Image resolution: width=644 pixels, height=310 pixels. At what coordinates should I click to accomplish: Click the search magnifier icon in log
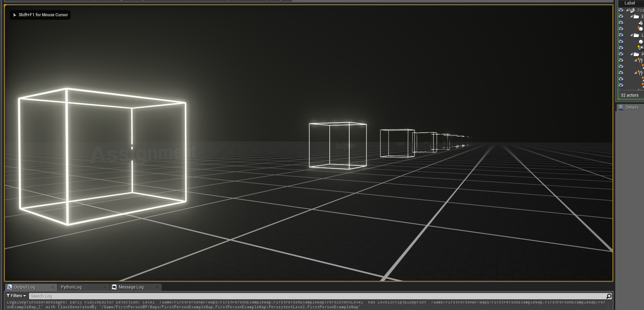[609, 296]
